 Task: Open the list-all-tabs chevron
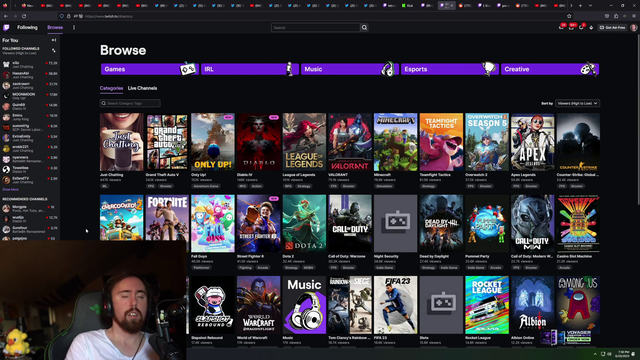click(590, 6)
